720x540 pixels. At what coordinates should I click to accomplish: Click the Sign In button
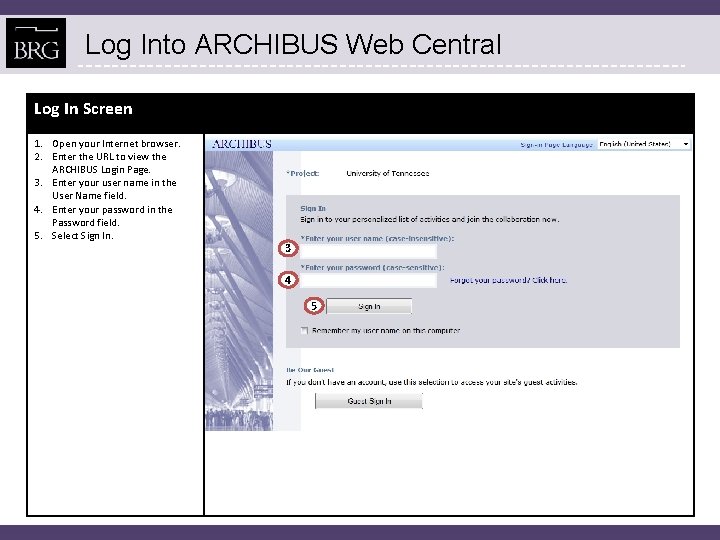tap(369, 306)
